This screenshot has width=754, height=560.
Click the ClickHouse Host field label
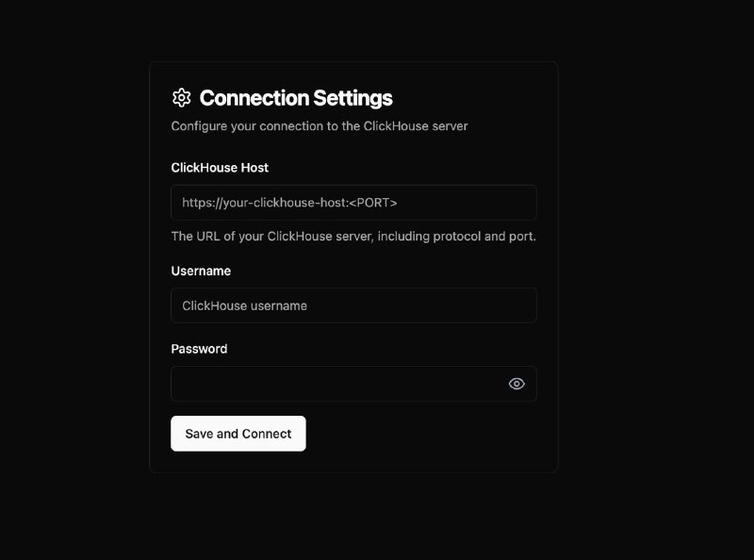(x=220, y=168)
